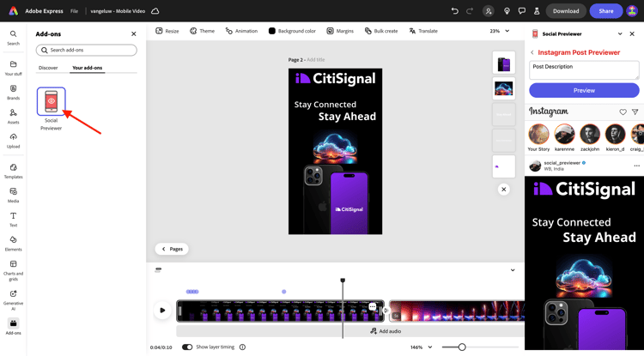Focus the Search add-ons field
This screenshot has width=644, height=356.
(86, 50)
